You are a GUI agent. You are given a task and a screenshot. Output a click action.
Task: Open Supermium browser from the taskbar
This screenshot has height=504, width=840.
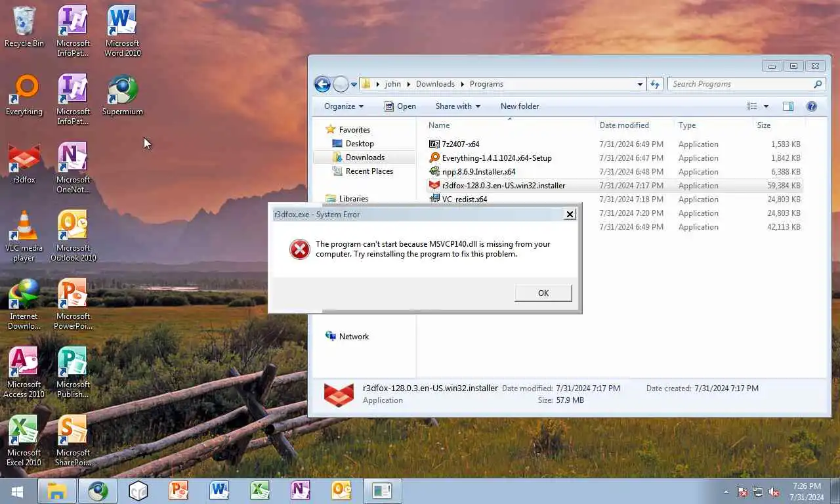pyautogui.click(x=98, y=491)
